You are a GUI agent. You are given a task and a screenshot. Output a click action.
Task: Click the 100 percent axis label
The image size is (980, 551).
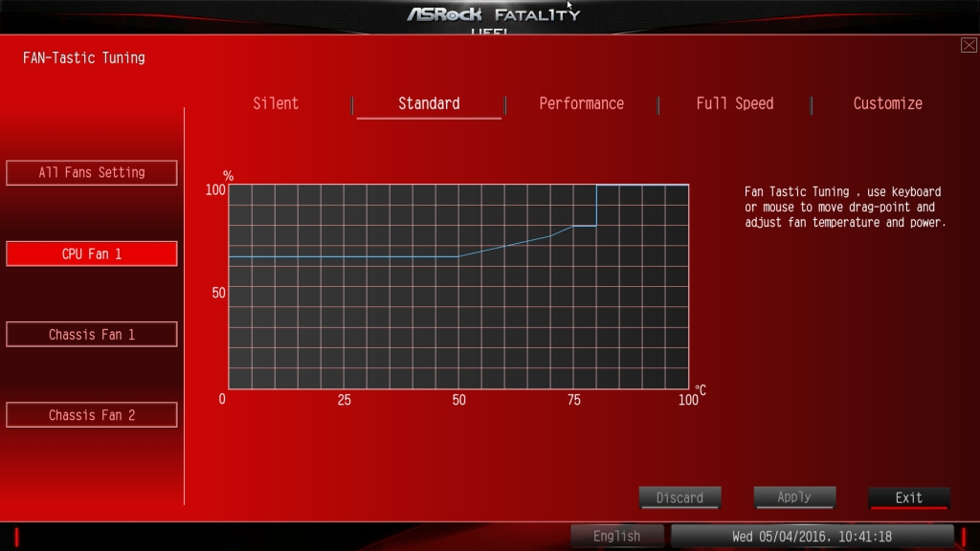pyautogui.click(x=215, y=190)
